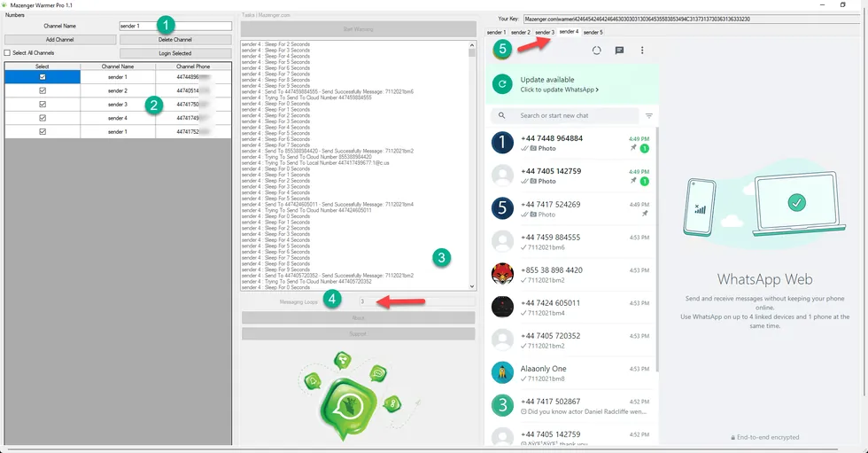Switch to the sender 2 tab
868x453 pixels.
pos(521,33)
